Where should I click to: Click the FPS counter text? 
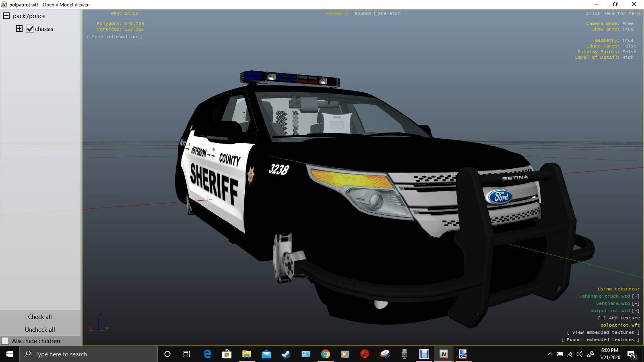[x=125, y=13]
